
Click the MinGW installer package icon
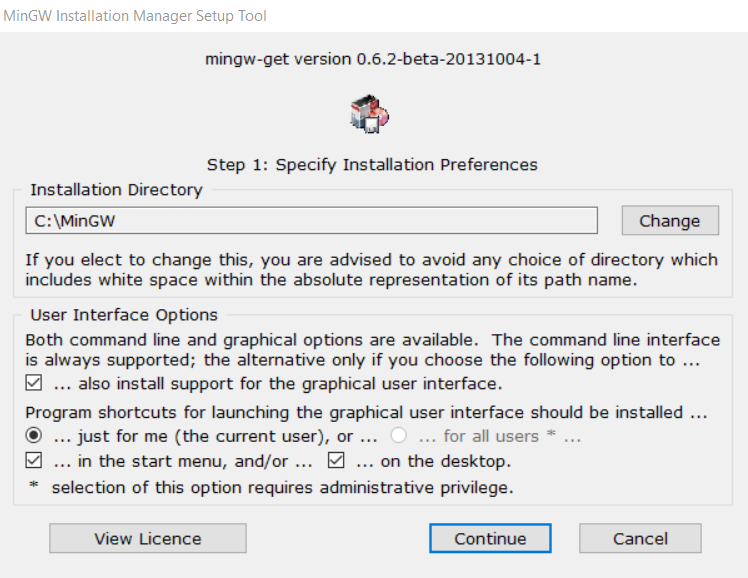pyautogui.click(x=369, y=114)
